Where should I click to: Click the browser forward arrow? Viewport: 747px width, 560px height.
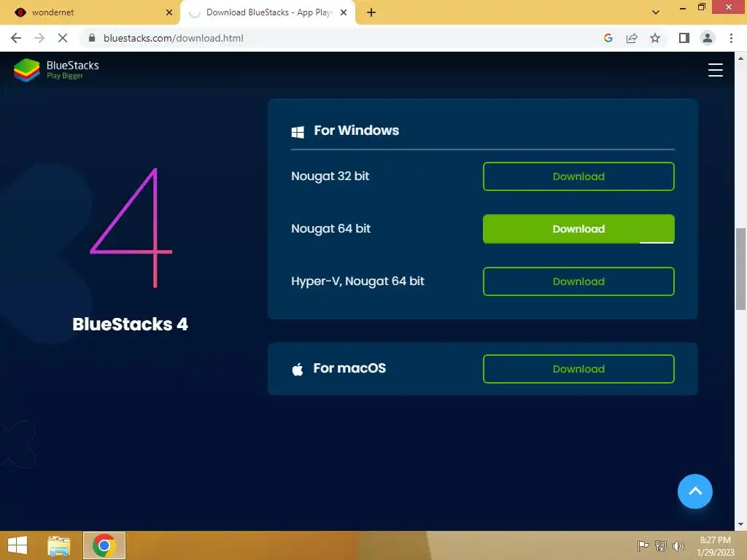(x=39, y=38)
